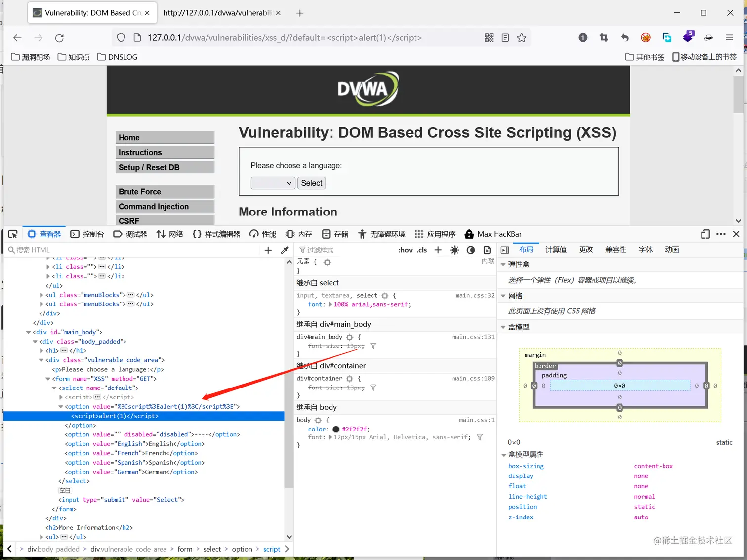Focus the 过滤样式 filter styles field

346,250
